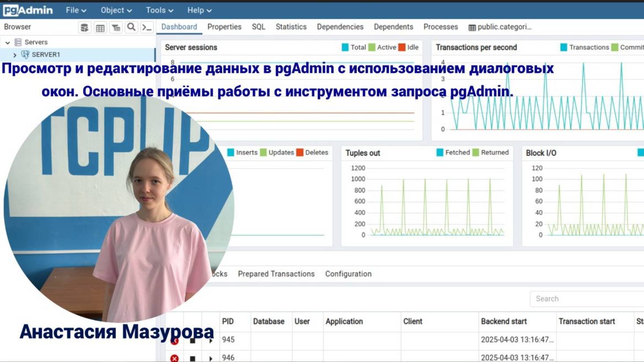
Task: Switch to the Properties tab
Action: pyautogui.click(x=224, y=27)
